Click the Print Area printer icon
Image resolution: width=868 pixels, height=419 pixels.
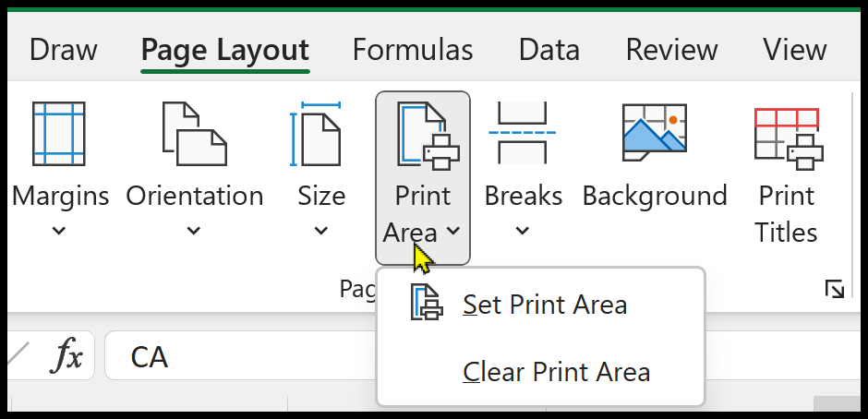click(x=428, y=135)
